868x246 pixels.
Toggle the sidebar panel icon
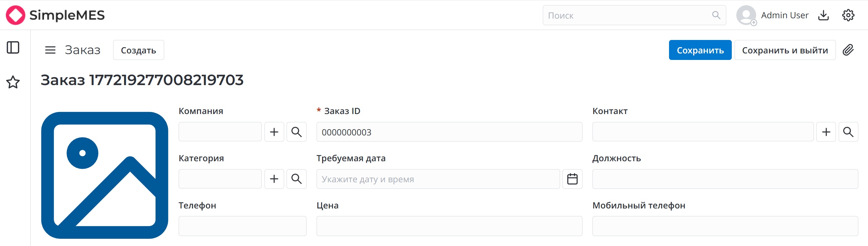[13, 48]
